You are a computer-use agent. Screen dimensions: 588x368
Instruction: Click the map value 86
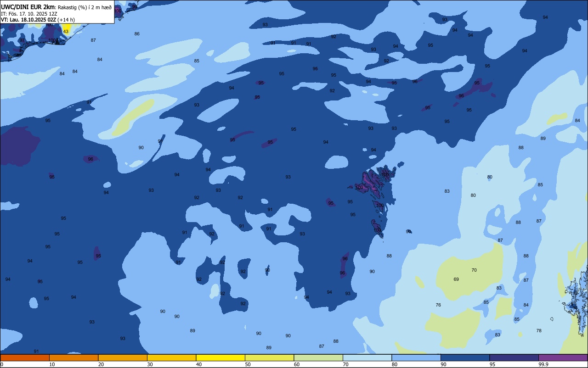(x=137, y=33)
